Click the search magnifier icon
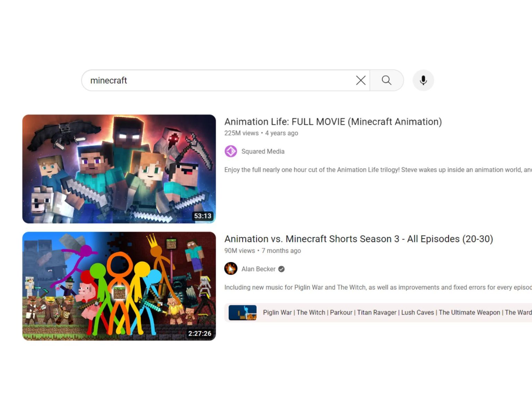This screenshot has height=411, width=532. point(387,80)
